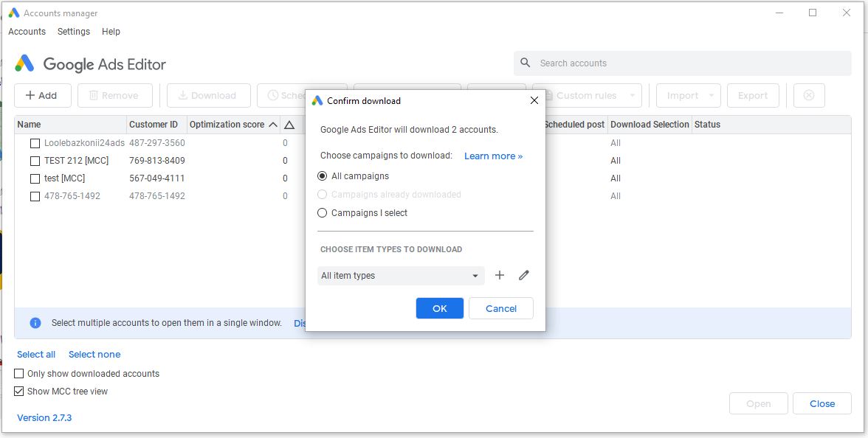Viewport: 868px width, 438px height.
Task: Click the Export toolbar button
Action: coord(753,96)
